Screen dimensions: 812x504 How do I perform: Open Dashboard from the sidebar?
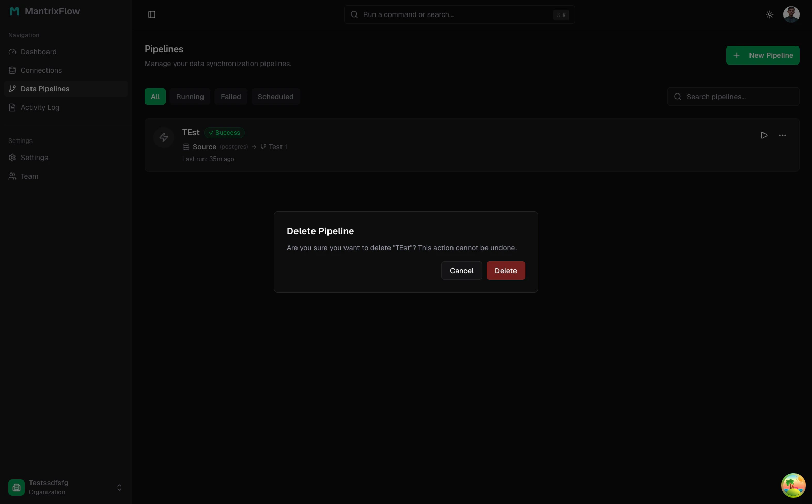click(x=66, y=52)
